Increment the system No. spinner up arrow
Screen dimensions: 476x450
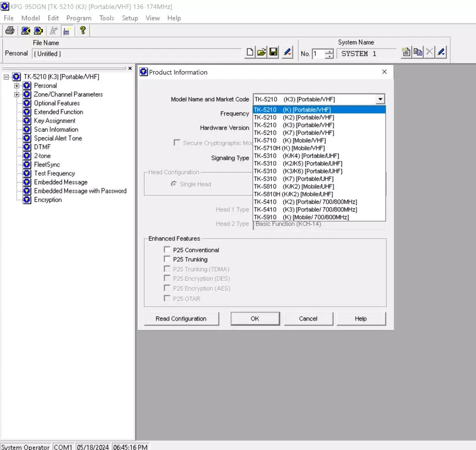click(329, 51)
